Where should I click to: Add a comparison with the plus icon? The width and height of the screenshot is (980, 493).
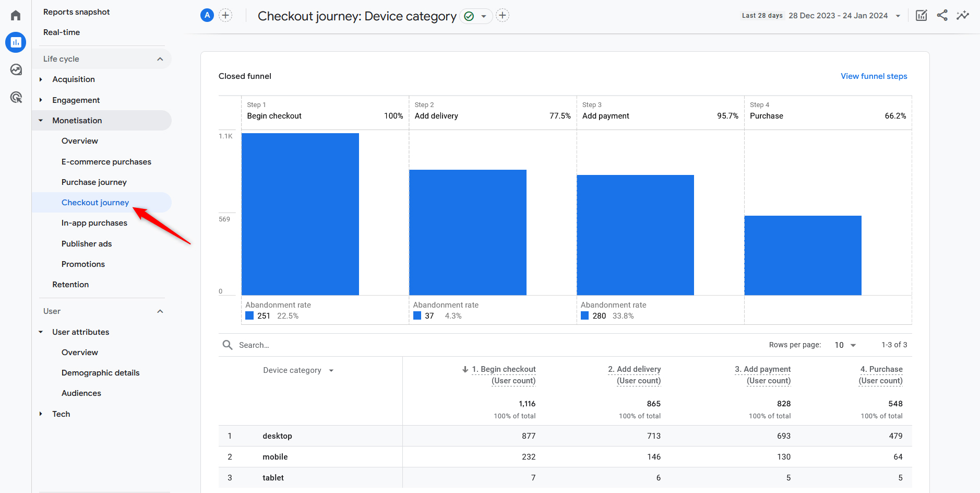[225, 15]
